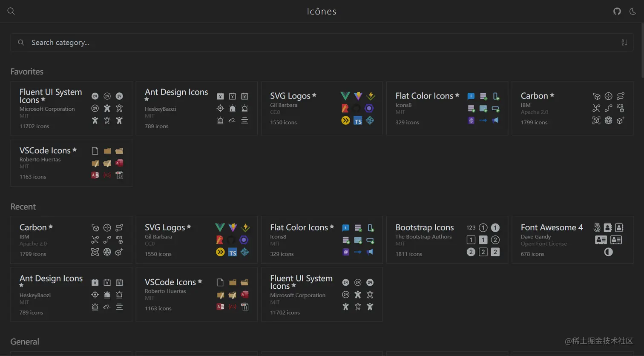
Task: Click the Recent section heading
Action: (23, 207)
